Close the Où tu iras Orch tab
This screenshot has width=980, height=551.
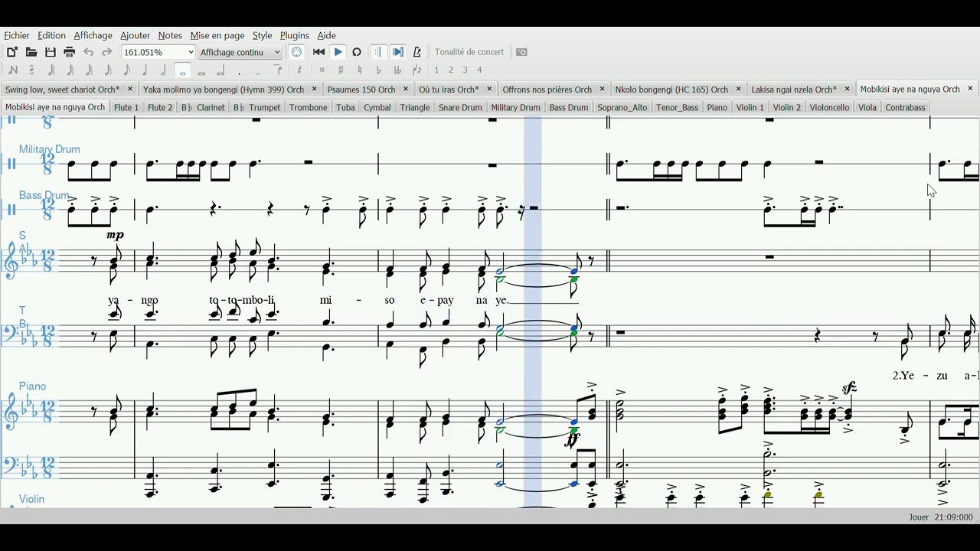[490, 90]
